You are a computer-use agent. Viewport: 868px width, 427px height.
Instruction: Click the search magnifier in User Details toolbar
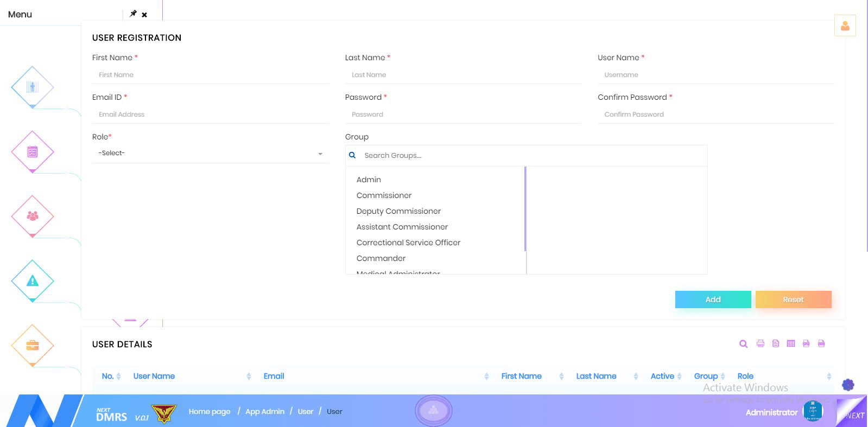pyautogui.click(x=743, y=344)
